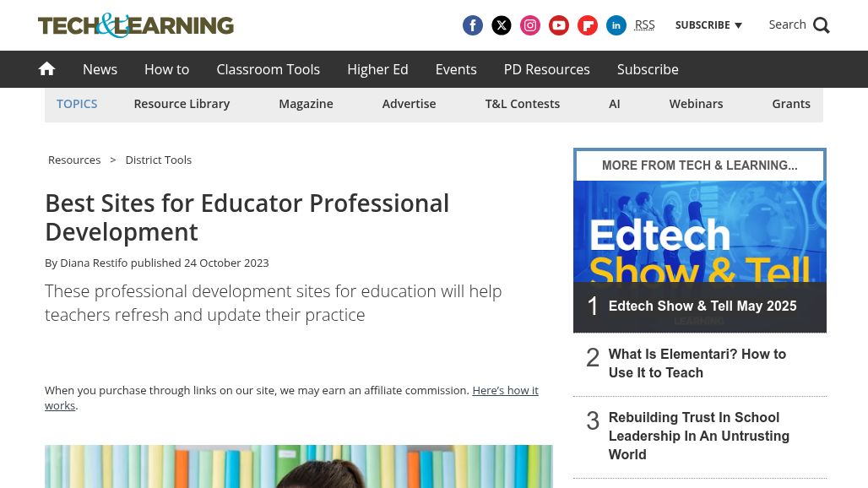Viewport: 868px width, 488px height.
Task: Click Subscribe in the dark navigation bar
Action: coord(648,69)
